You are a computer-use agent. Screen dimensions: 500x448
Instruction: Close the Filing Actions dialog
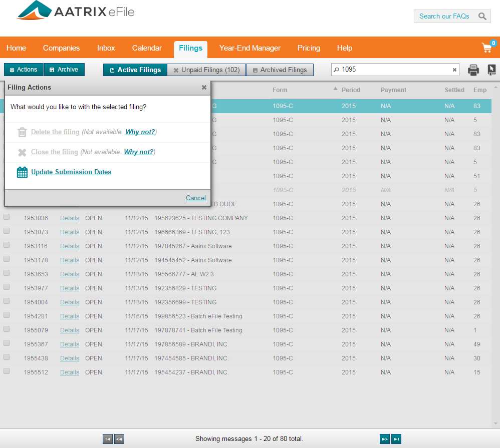pyautogui.click(x=204, y=87)
